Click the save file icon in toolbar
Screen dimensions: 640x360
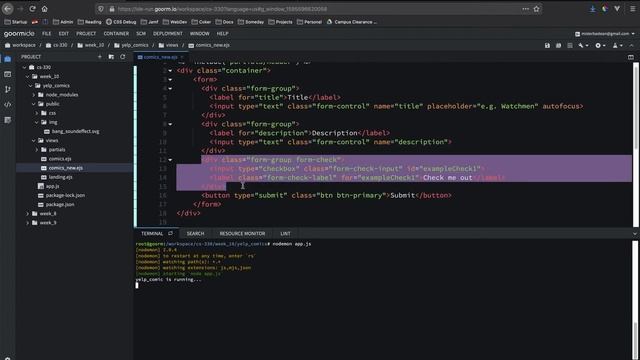click(x=547, y=46)
